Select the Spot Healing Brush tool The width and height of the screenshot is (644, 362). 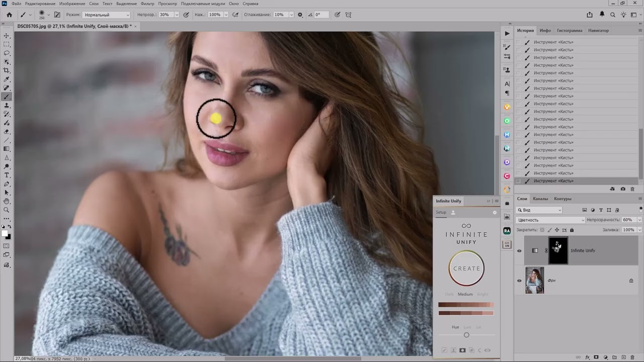(7, 88)
